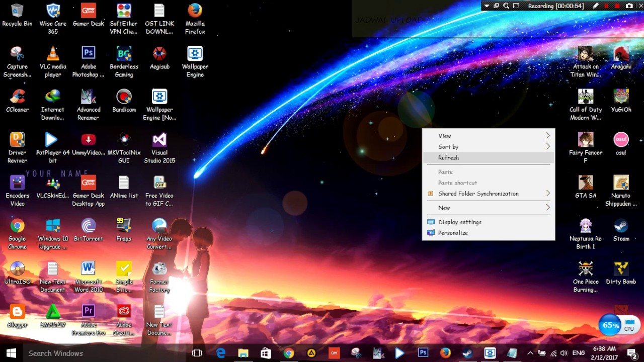Activate the pencil drawing tool in recorder
644x362 pixels.
coord(596,6)
